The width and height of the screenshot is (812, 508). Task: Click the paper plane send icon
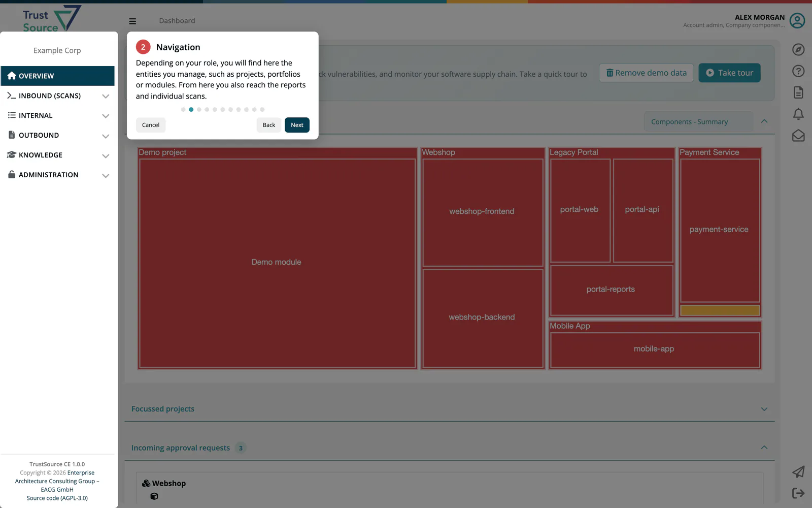(798, 472)
